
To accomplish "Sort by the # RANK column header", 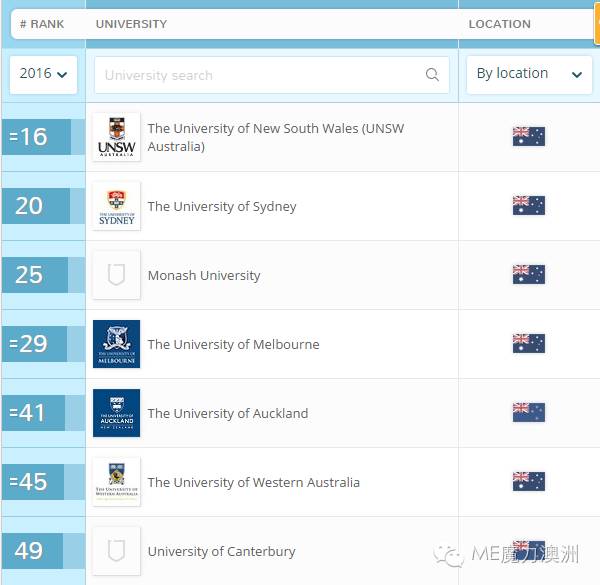I will tap(42, 24).
